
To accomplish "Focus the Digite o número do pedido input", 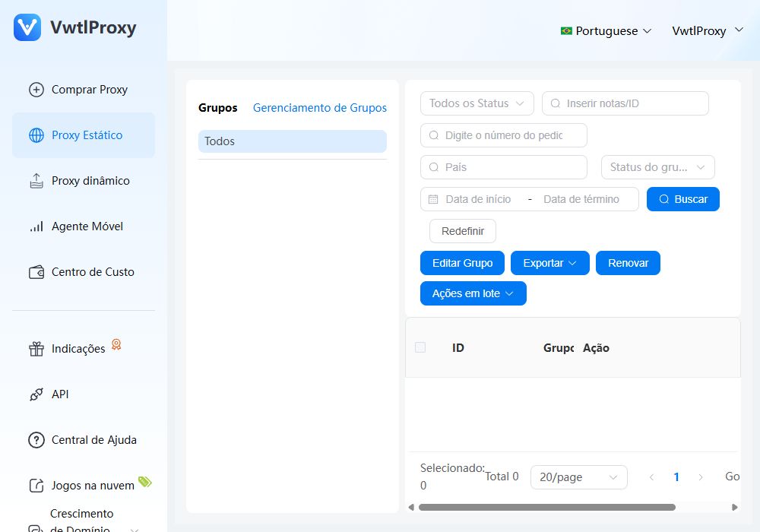I will pyautogui.click(x=504, y=135).
